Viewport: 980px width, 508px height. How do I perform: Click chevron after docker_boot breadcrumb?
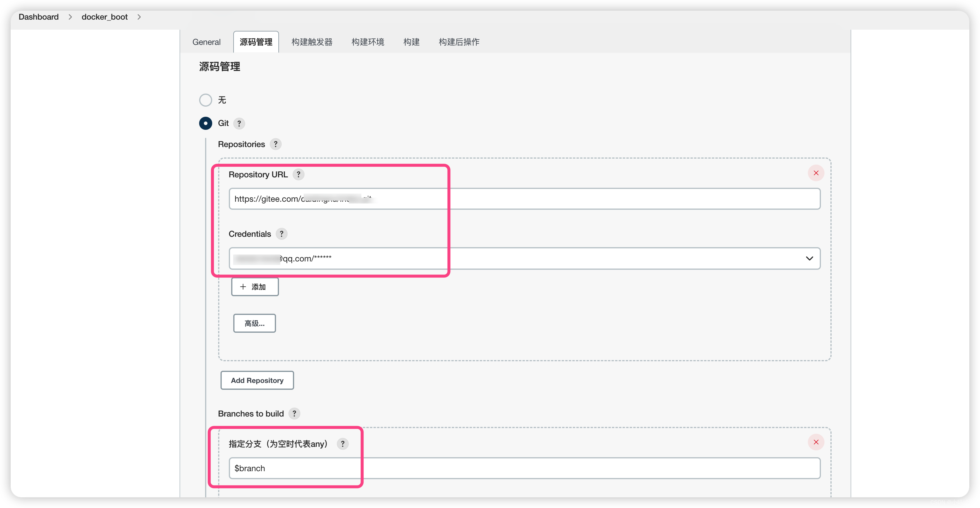(139, 17)
